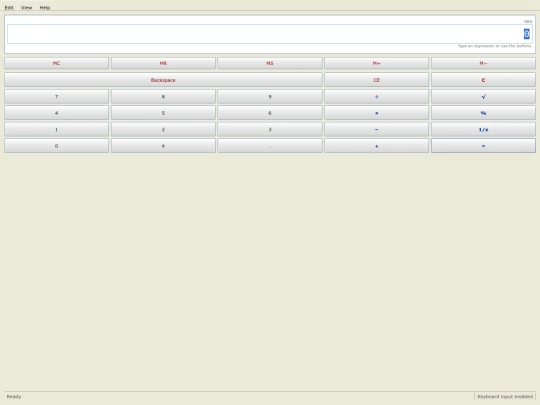Image resolution: width=540 pixels, height=405 pixels.
Task: Click digit 9 button
Action: [270, 97]
